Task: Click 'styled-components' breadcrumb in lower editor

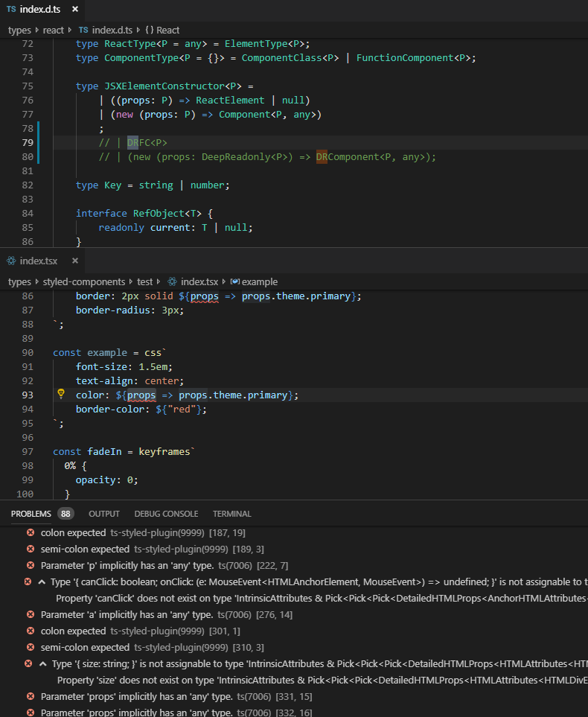Action: tap(83, 281)
